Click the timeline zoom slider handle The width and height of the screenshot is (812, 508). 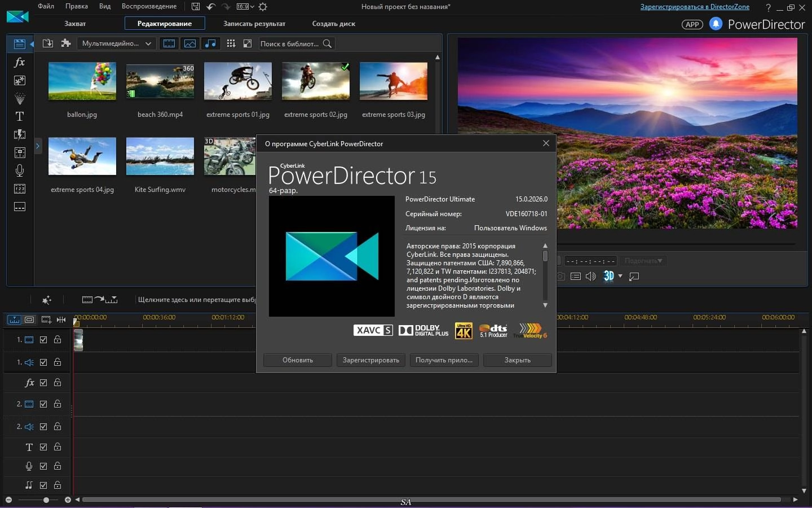coord(46,500)
